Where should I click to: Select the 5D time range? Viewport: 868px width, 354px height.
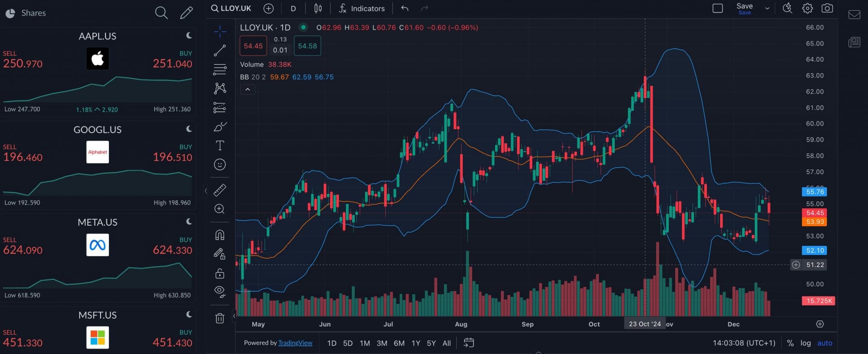[x=348, y=343]
